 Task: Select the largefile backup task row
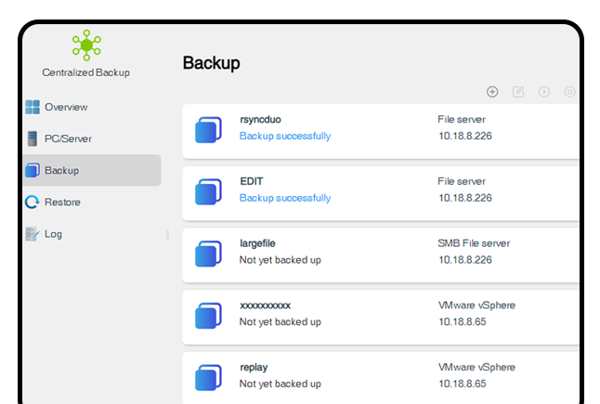click(381, 255)
